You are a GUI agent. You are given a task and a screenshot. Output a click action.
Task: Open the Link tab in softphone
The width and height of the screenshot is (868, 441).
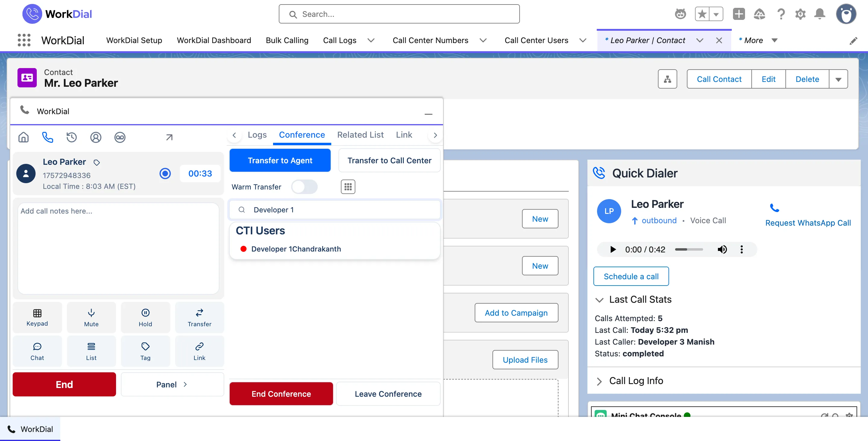404,135
